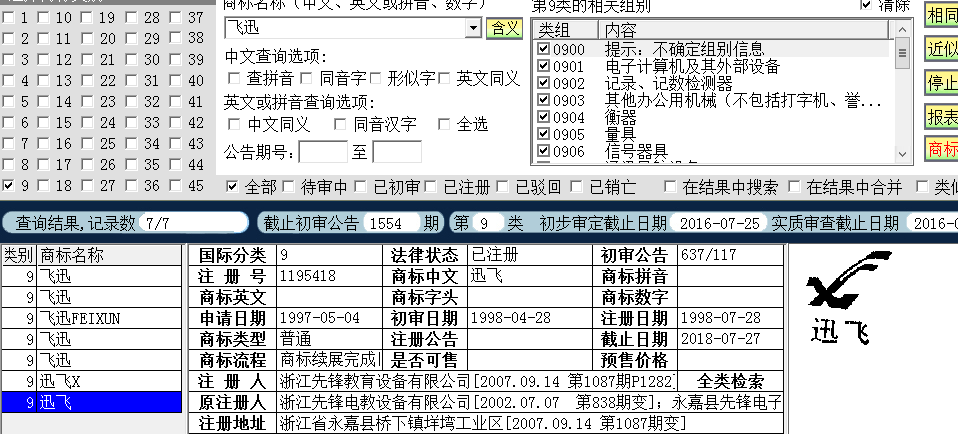Check the 已驳回 status filter

[x=503, y=186]
